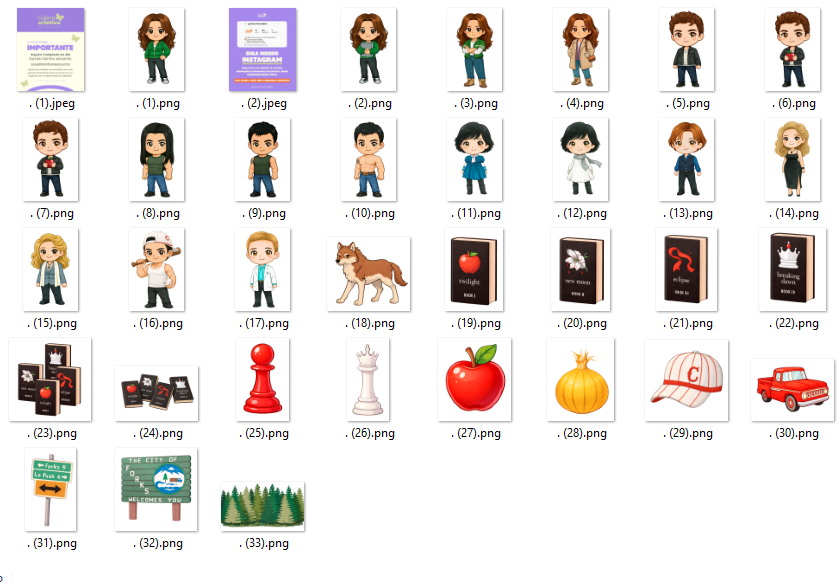The image size is (840, 588).
Task: Select the Instagram flyer thumbnail (2).jpeg
Action: click(x=262, y=49)
